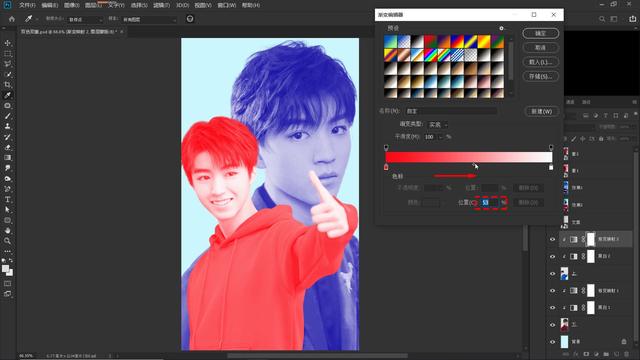
Task: Open the sample size dropdown in options bar
Action: [x=85, y=19]
